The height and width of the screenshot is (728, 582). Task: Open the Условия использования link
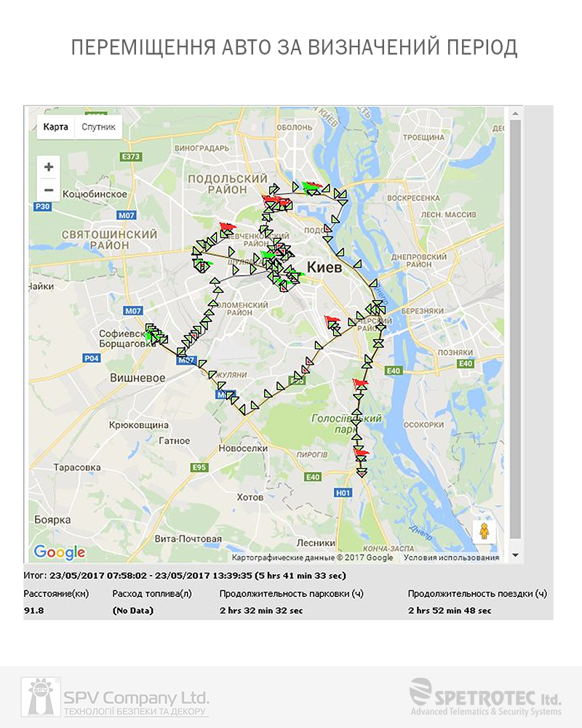[451, 558]
